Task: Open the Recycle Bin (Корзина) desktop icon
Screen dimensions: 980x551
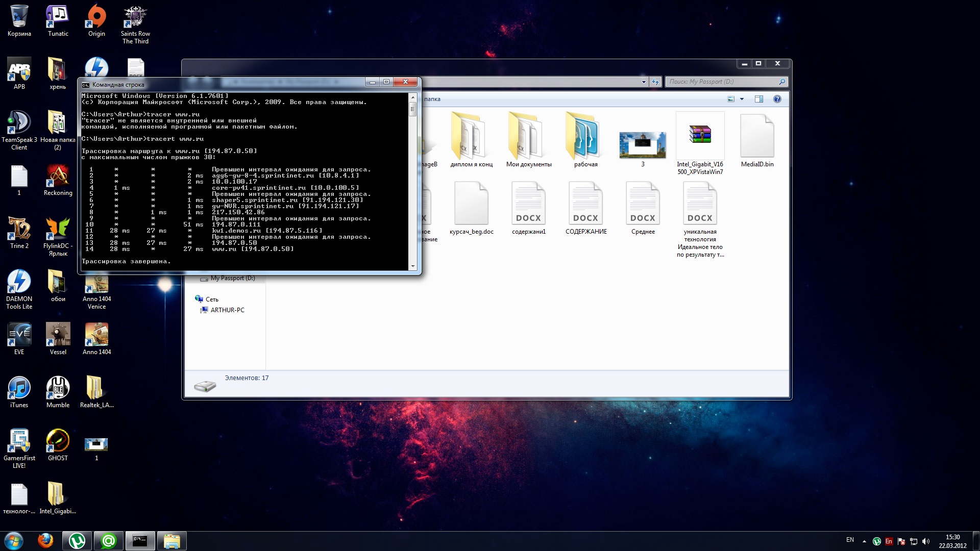Action: point(19,20)
